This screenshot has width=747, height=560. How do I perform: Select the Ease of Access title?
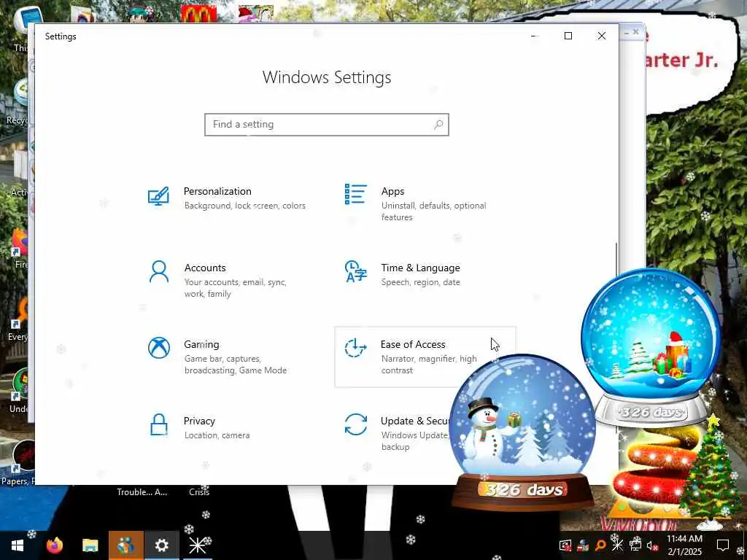coord(413,344)
